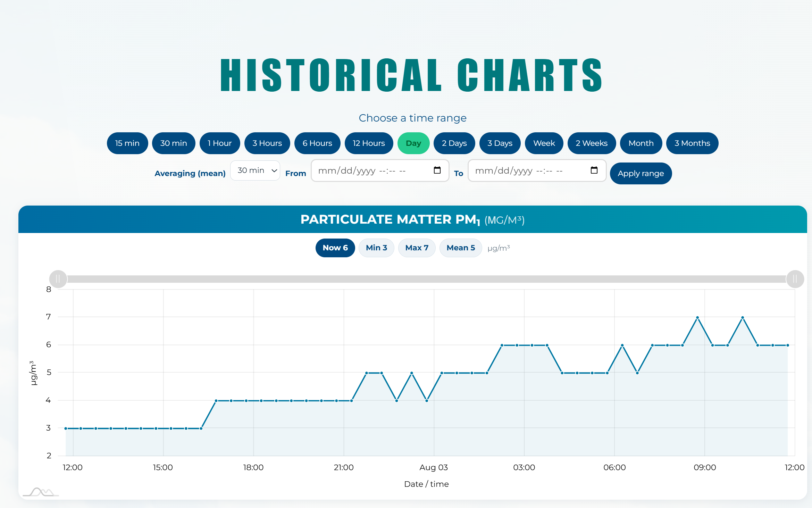This screenshot has height=508, width=812.
Task: Focus the From date input field
Action: click(x=380, y=170)
